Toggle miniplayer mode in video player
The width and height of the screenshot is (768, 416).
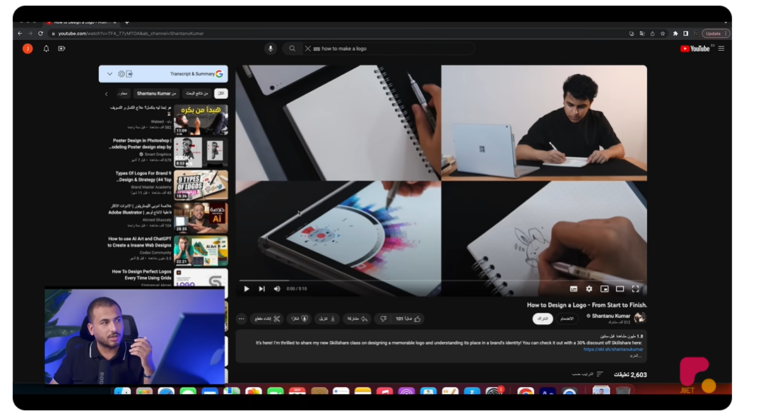[x=604, y=289]
